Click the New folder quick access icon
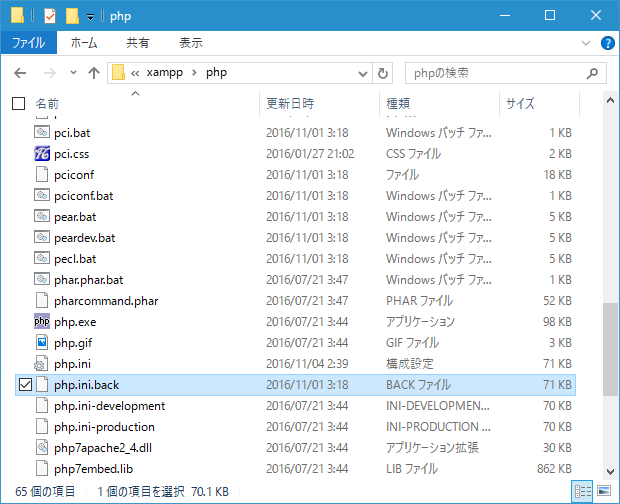The image size is (620, 504). point(72,16)
